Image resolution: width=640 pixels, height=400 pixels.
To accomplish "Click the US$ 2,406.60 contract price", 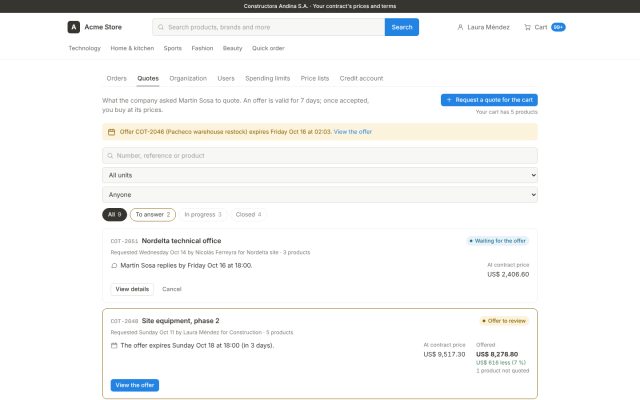I will pos(508,274).
